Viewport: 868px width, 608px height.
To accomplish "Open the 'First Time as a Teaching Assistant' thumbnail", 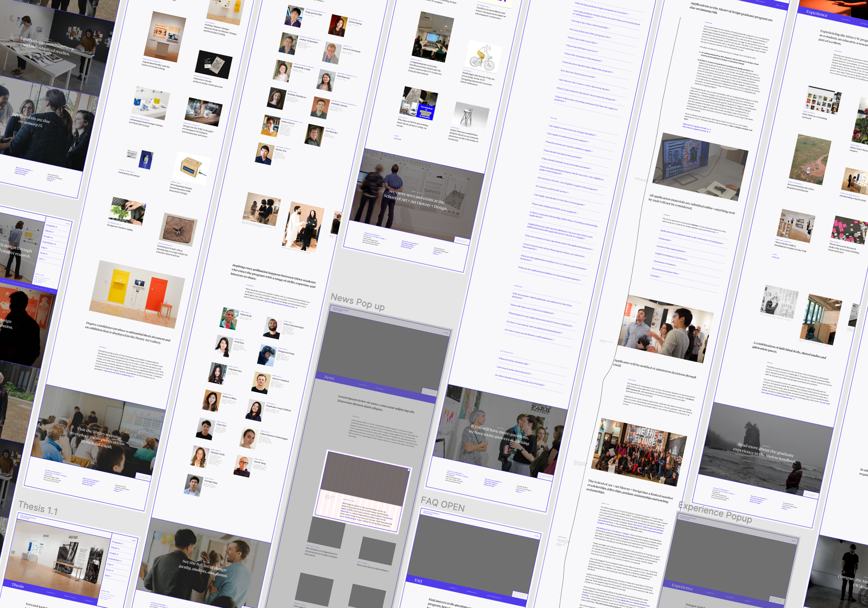I will point(823,100).
